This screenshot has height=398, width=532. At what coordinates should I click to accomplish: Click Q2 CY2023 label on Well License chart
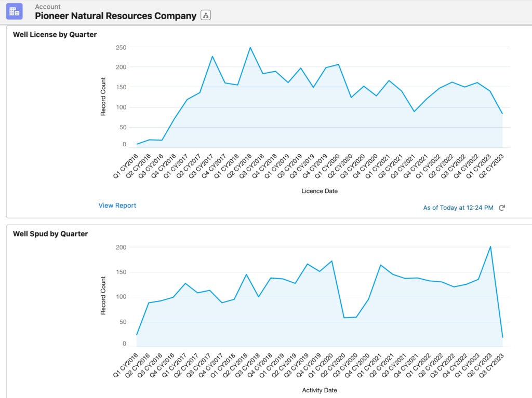[x=491, y=166]
